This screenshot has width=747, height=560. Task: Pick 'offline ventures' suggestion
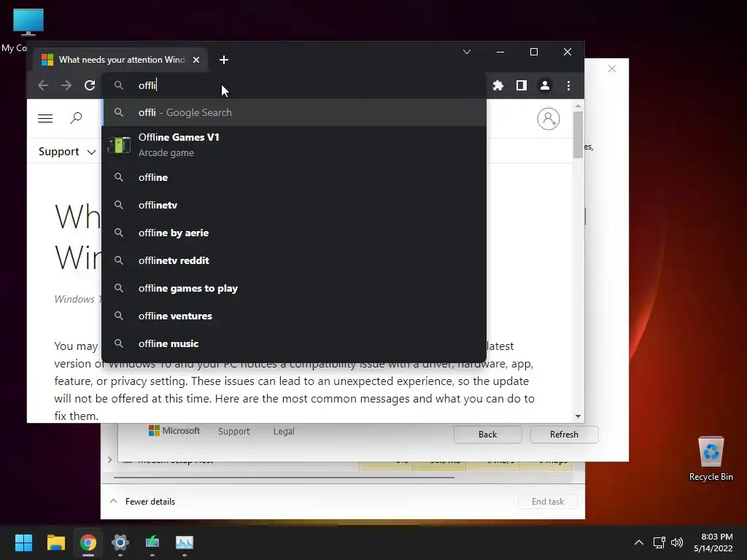click(x=294, y=316)
